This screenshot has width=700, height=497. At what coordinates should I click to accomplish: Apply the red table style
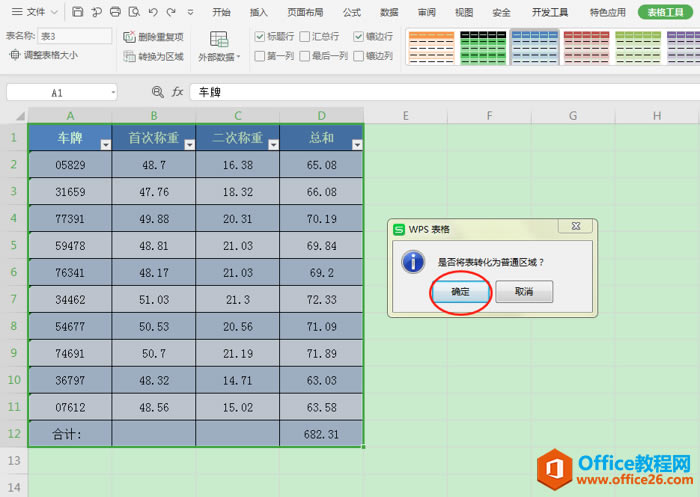click(586, 47)
